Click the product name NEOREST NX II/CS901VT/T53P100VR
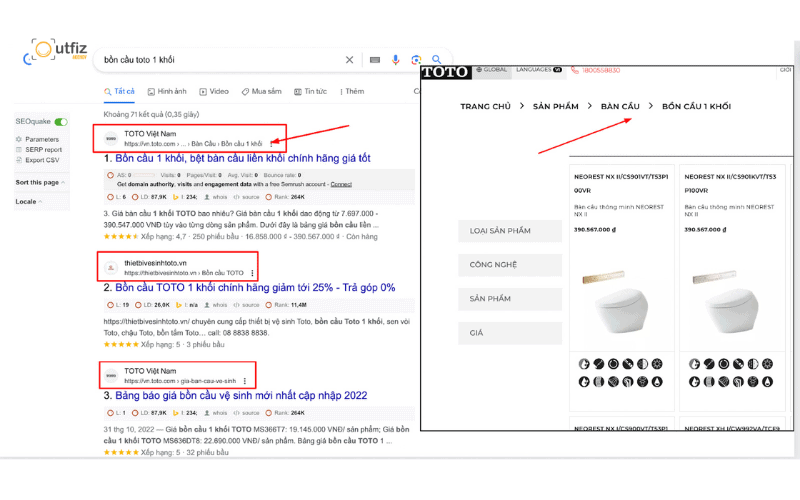Screen dimensions: 800x500 click(621, 183)
